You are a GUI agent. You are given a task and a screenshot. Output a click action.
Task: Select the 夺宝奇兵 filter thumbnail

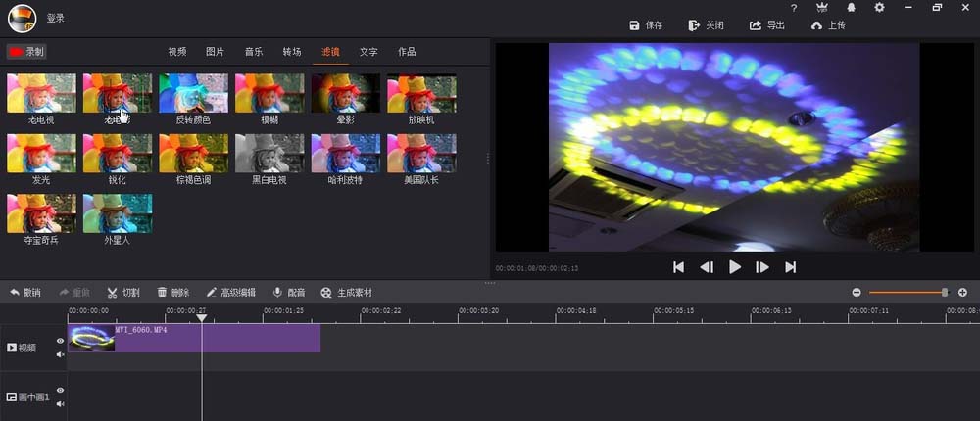41,213
